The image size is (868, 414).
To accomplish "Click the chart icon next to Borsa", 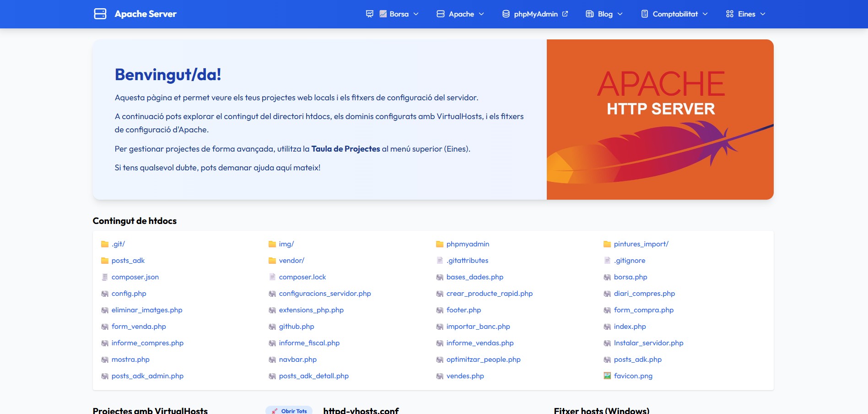I will point(383,14).
